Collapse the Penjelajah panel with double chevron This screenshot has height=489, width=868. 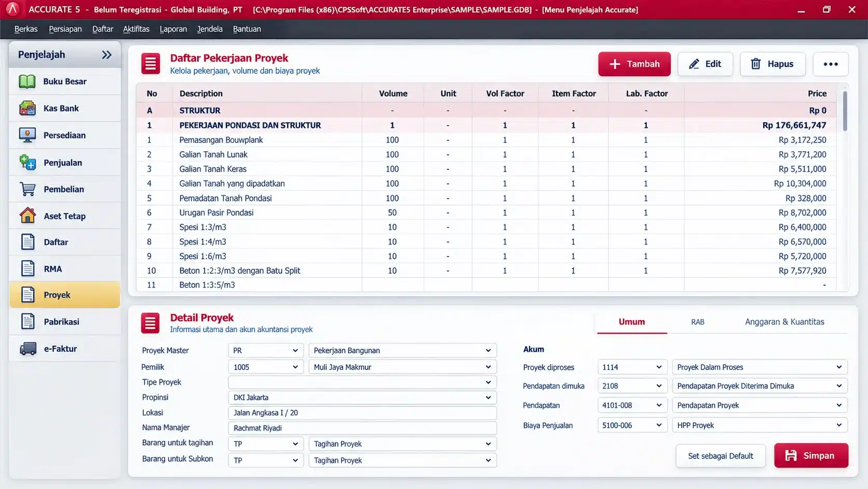tap(106, 55)
